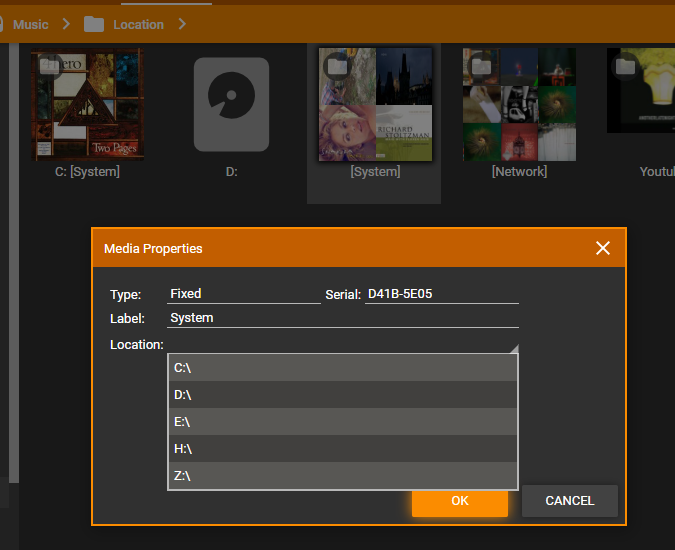
Task: Toggle the Location dropdown arrow
Action: [514, 347]
